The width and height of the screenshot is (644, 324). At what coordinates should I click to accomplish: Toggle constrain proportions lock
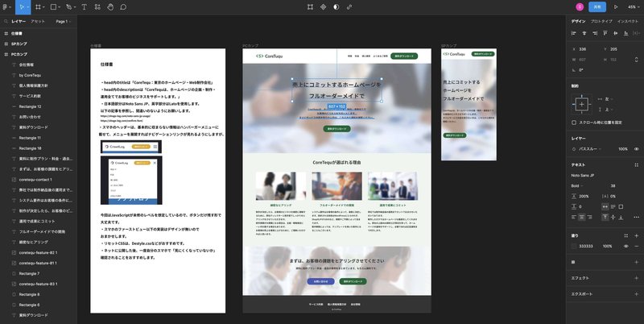[637, 60]
